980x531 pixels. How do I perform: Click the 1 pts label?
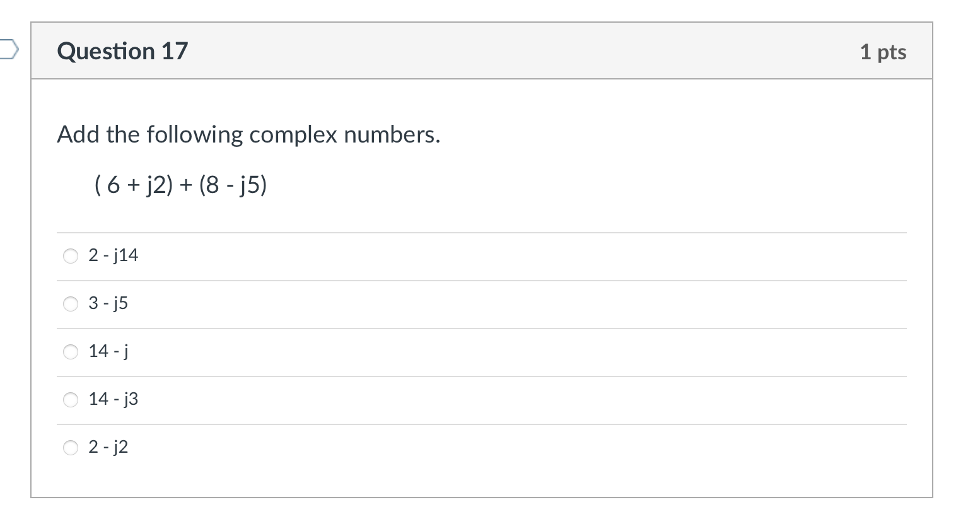(x=883, y=53)
